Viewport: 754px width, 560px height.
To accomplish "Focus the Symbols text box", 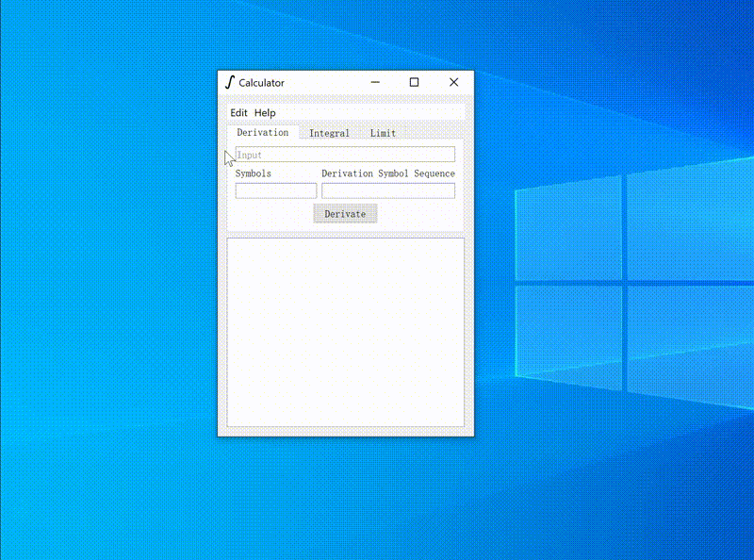I will coord(276,191).
